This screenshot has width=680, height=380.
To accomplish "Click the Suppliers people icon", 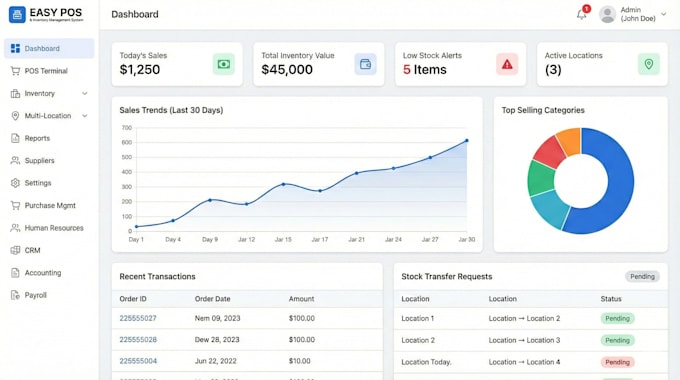I will (x=15, y=161).
